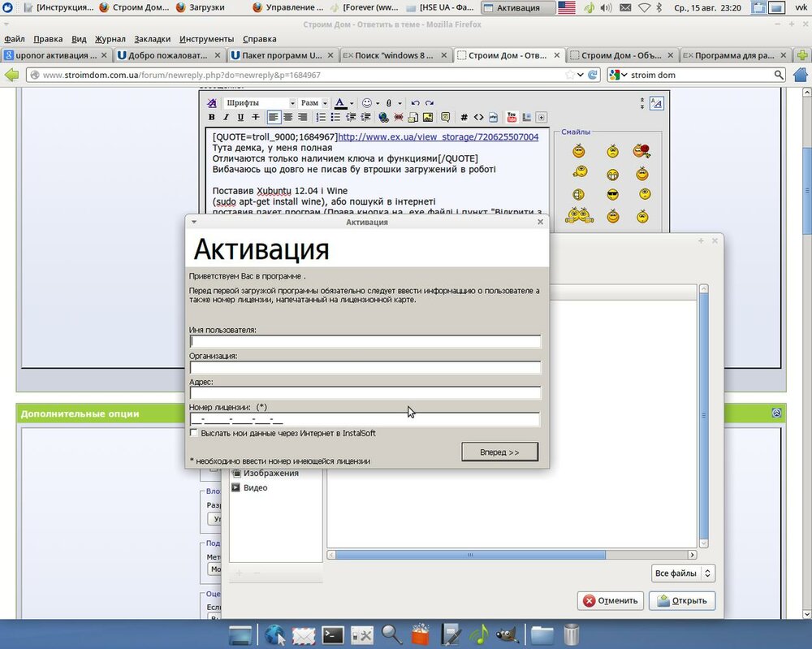Expand the Все файлы file type filter
The width and height of the screenshot is (812, 649).
[683, 573]
